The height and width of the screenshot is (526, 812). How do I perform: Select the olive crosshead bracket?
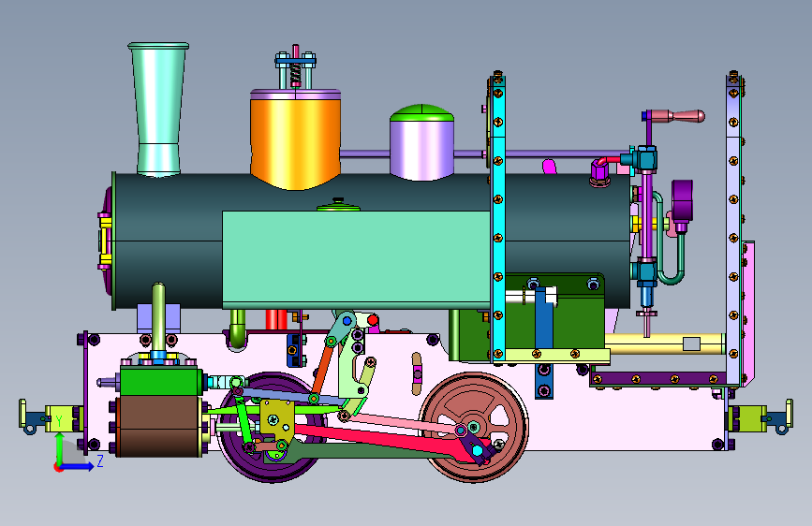point(276,418)
